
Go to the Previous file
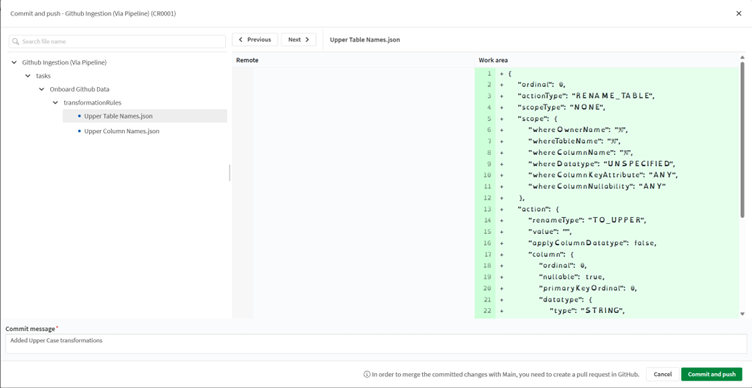(x=255, y=40)
